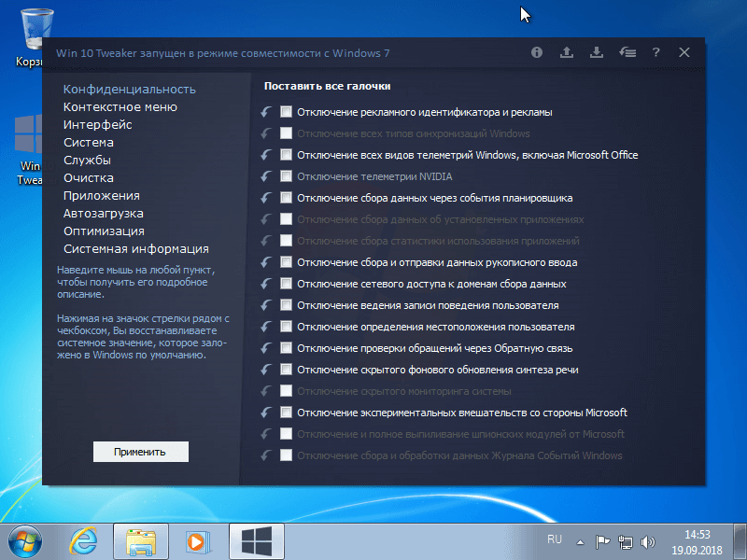Open the Оптимизация section
Viewport: 747px width, 560px height.
pos(104,231)
